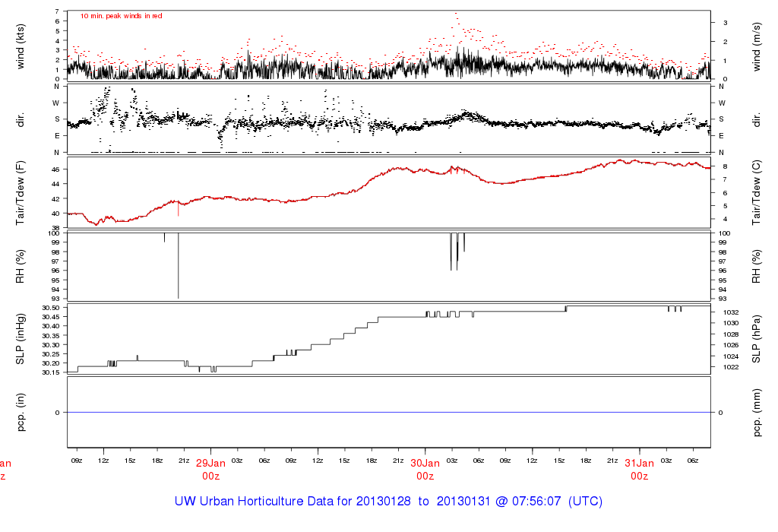Click the '29Jan 00z' time axis label
The height and width of the screenshot is (532, 778).
pyautogui.click(x=211, y=470)
